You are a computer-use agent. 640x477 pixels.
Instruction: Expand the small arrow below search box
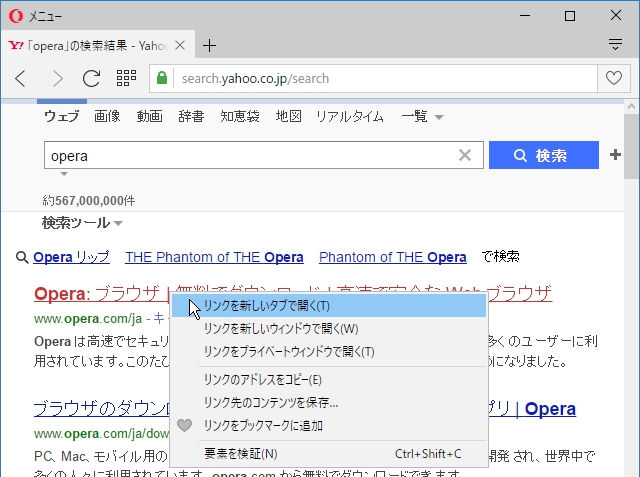64,174
